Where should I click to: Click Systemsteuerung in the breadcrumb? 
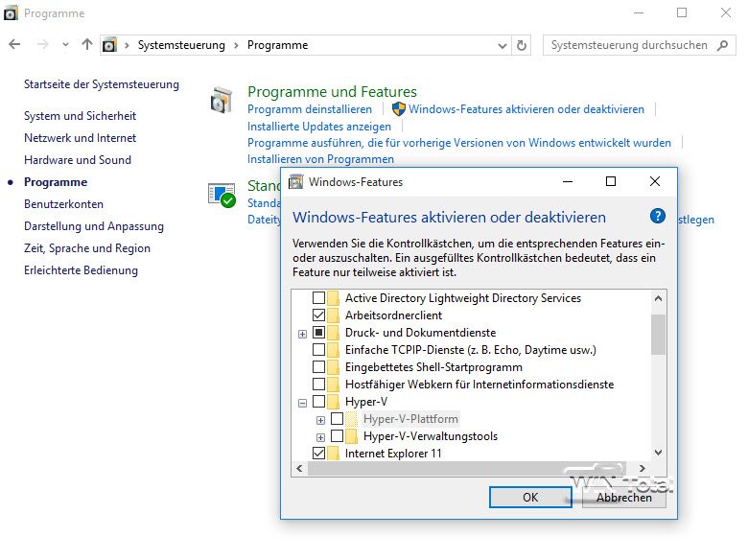(x=181, y=45)
